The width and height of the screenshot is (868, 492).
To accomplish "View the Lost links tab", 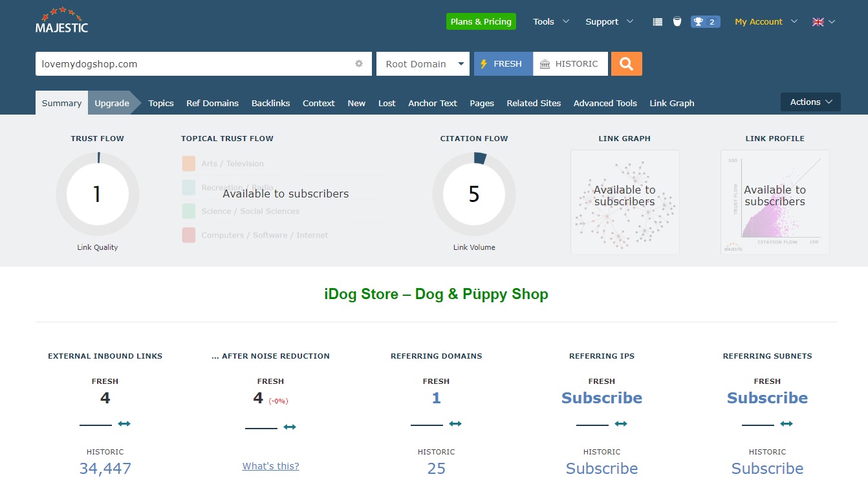I will [387, 103].
